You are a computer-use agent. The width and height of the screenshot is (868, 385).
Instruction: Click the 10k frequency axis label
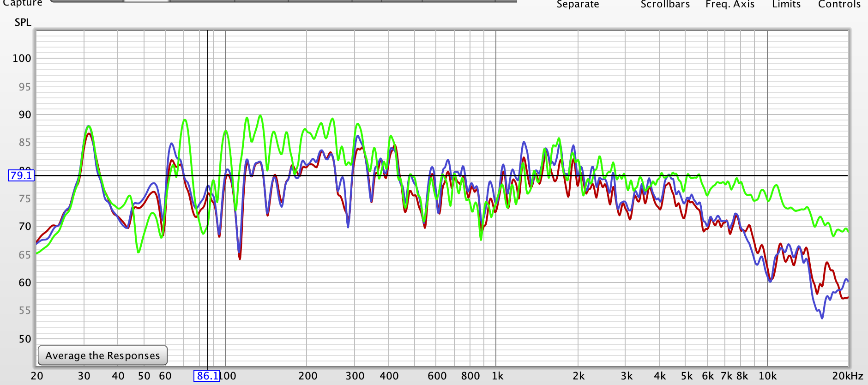tap(767, 376)
